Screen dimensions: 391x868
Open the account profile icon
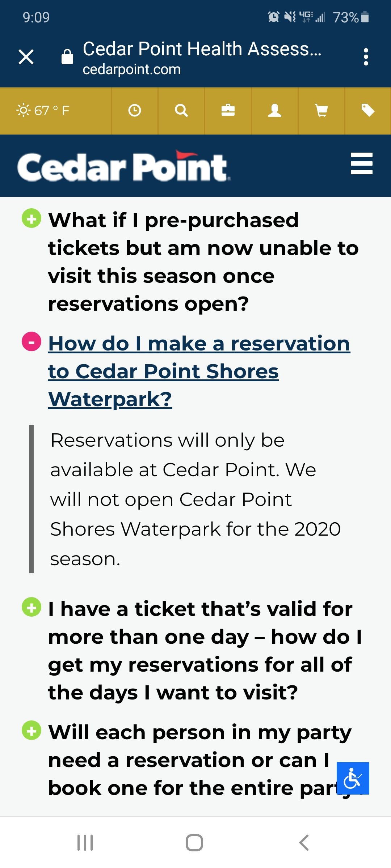275,110
